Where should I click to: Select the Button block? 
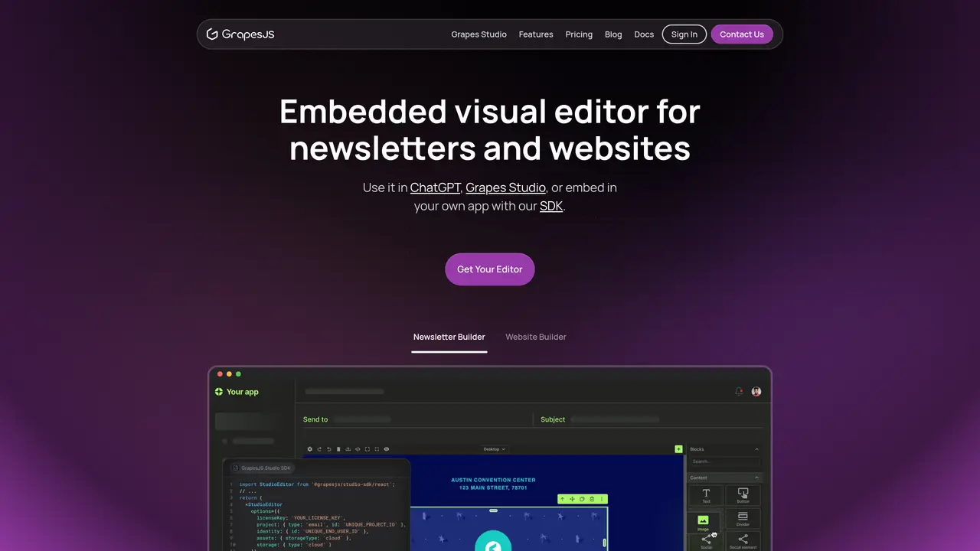click(743, 495)
